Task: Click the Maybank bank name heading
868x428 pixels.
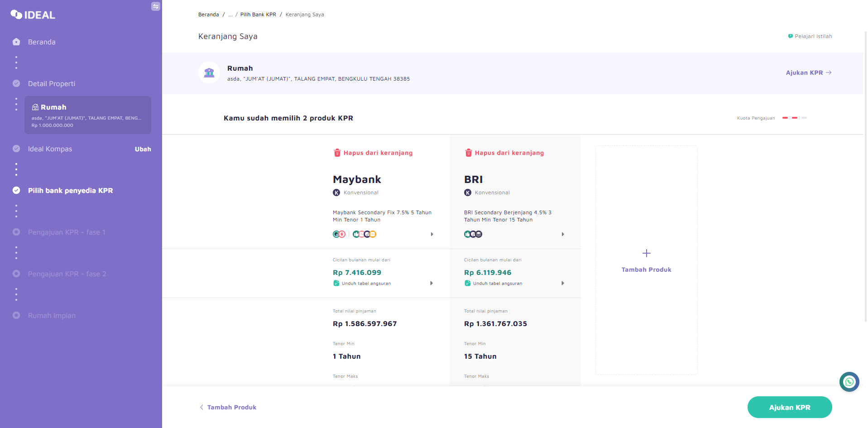Action: pos(357,179)
